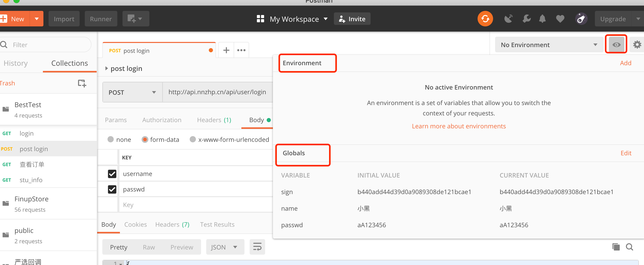Open the response Cookies tab
Screen dimensions: 644x265
pyautogui.click(x=135, y=224)
